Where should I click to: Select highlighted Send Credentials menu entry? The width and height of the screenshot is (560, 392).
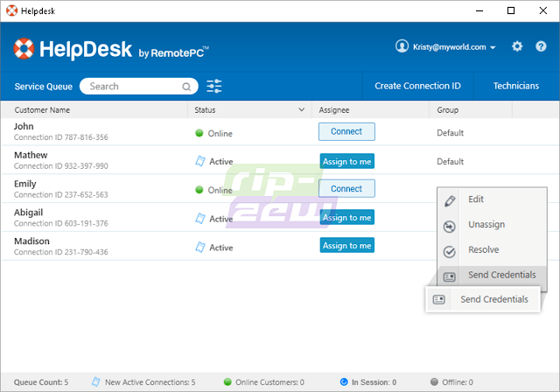click(492, 275)
